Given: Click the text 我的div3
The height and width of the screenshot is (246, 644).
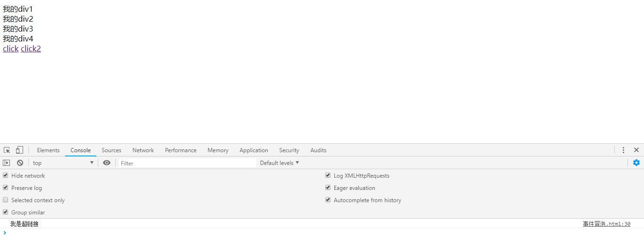Looking at the screenshot, I should click(x=18, y=29).
